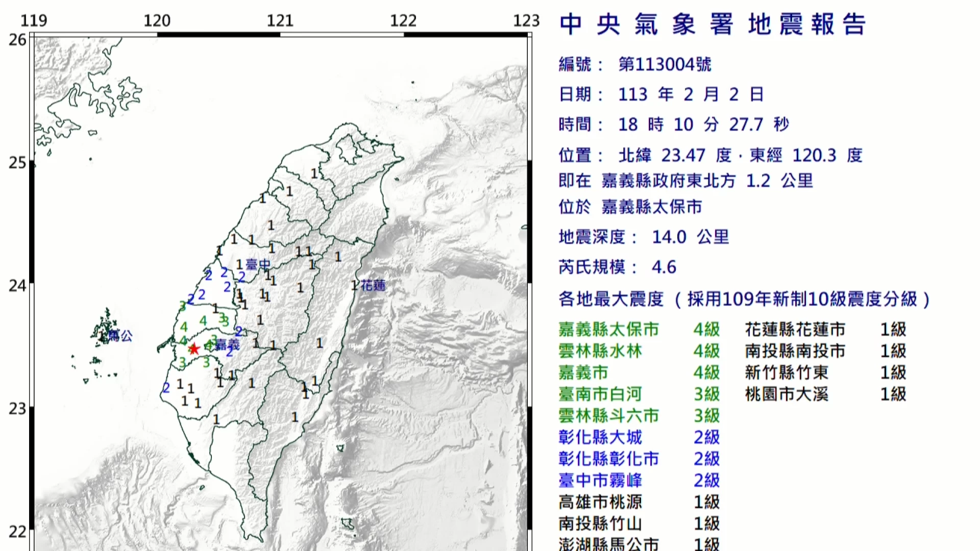Click the date line 113年2月2日
Screen dimensions: 980x551
(690, 94)
